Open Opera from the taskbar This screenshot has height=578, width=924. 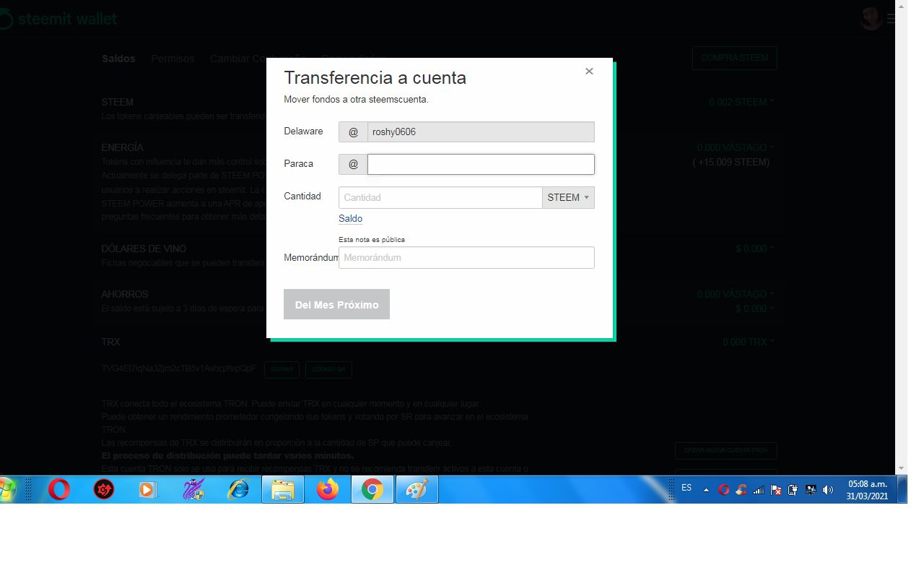pyautogui.click(x=59, y=490)
